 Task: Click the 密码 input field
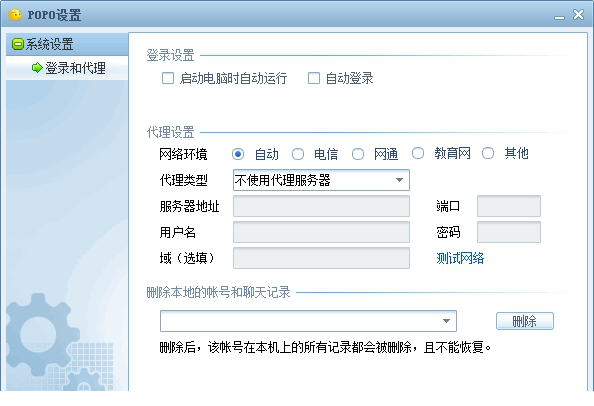point(509,232)
